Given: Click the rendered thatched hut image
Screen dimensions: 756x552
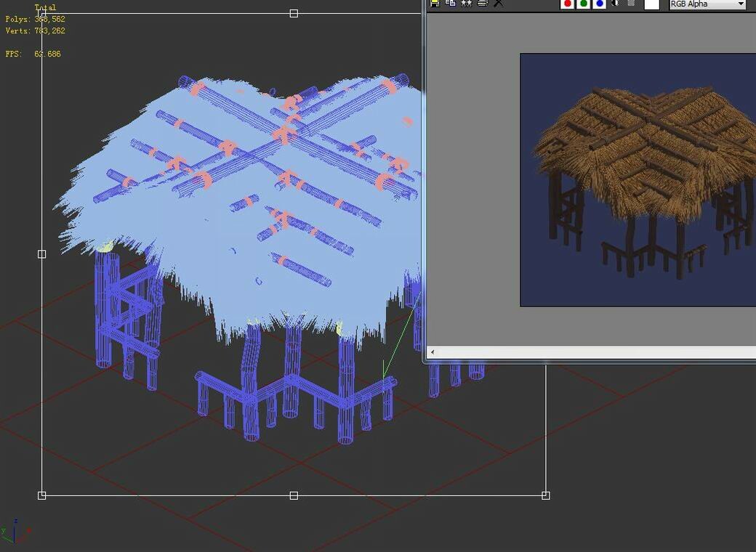Looking at the screenshot, I should (x=638, y=179).
